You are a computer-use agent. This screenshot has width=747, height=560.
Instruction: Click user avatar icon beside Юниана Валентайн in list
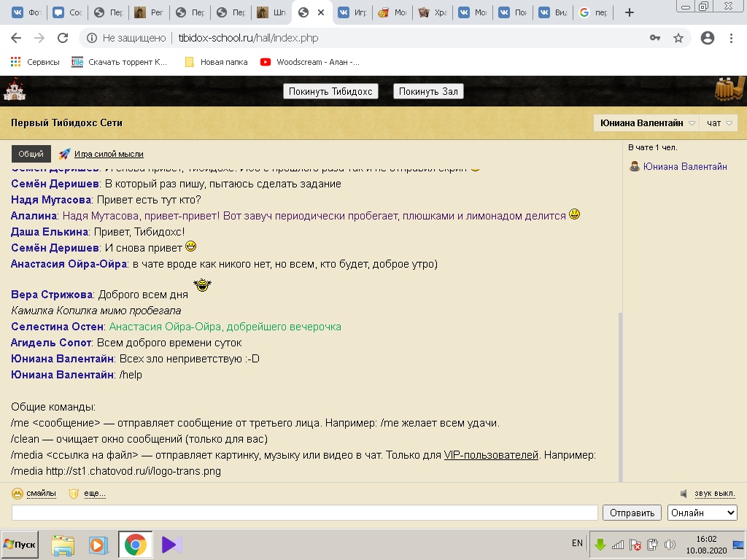634,167
